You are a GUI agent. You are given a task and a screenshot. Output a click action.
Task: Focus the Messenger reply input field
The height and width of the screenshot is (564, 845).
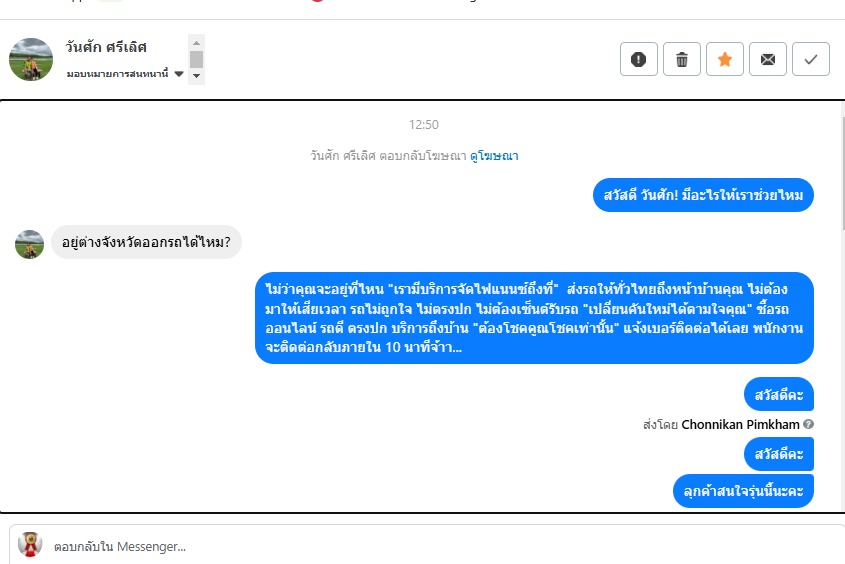[442, 546]
